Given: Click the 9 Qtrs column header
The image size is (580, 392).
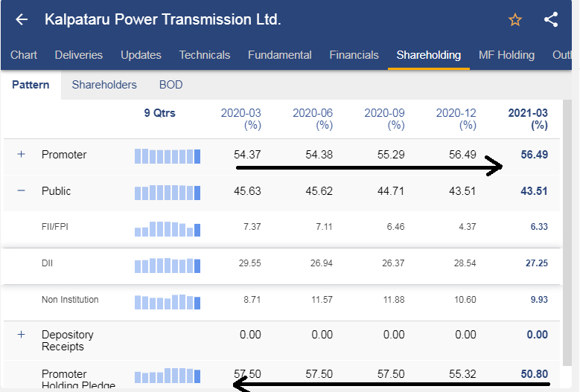Looking at the screenshot, I should pyautogui.click(x=160, y=112).
